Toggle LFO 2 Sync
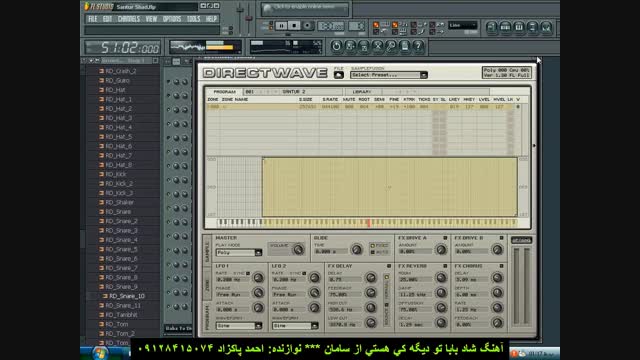This screenshot has height=360, width=640. click(304, 273)
